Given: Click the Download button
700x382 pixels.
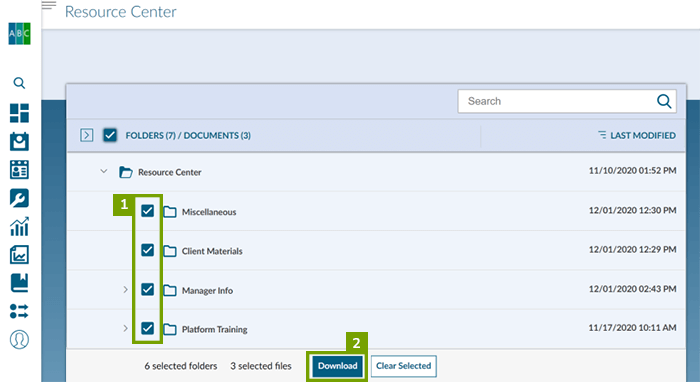Looking at the screenshot, I should coord(338,366).
